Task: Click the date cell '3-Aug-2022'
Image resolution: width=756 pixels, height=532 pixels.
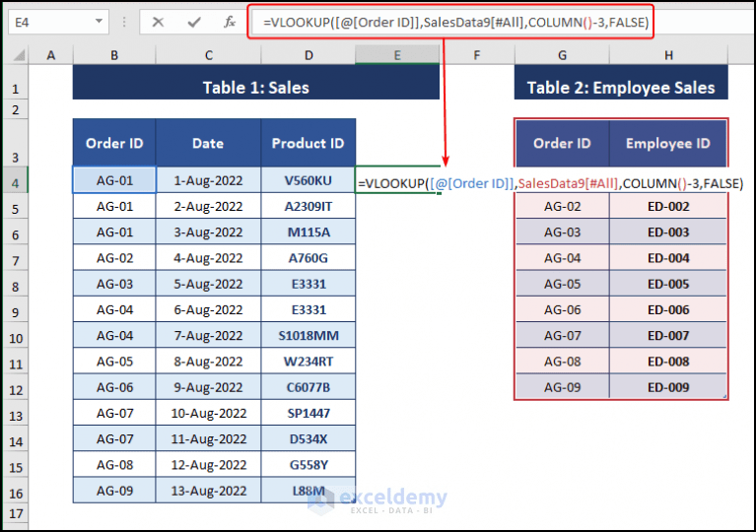Action: (208, 233)
